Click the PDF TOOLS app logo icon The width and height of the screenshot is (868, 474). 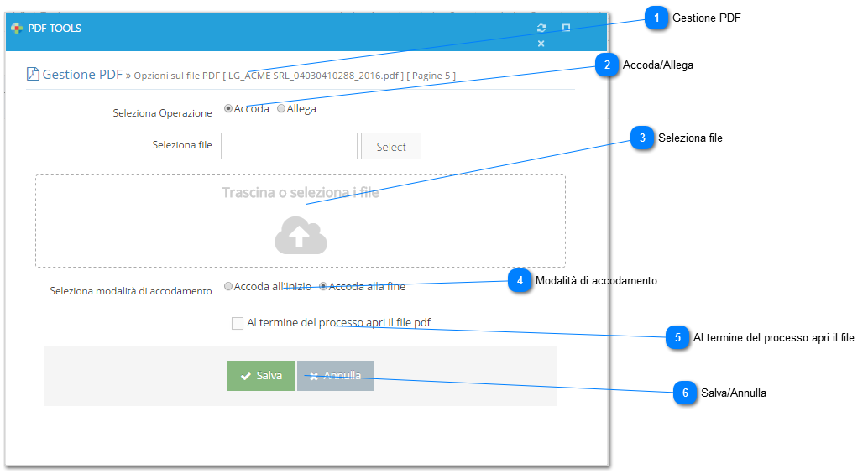[17, 28]
